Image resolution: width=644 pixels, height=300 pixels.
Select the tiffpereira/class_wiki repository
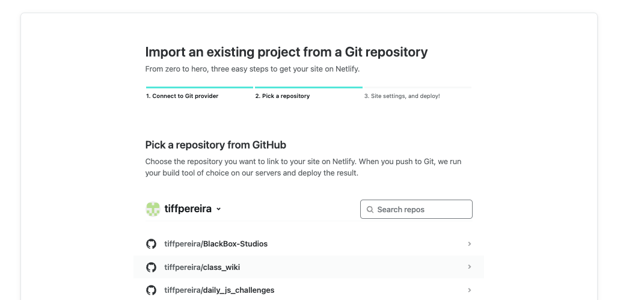click(x=309, y=267)
